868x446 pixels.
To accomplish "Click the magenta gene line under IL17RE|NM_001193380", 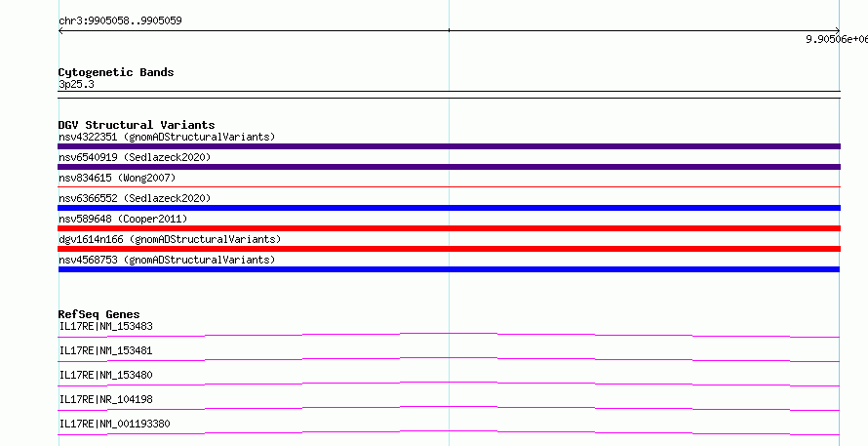I will click(449, 432).
